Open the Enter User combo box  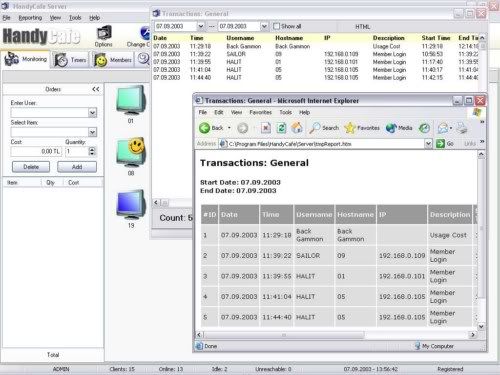(92, 113)
